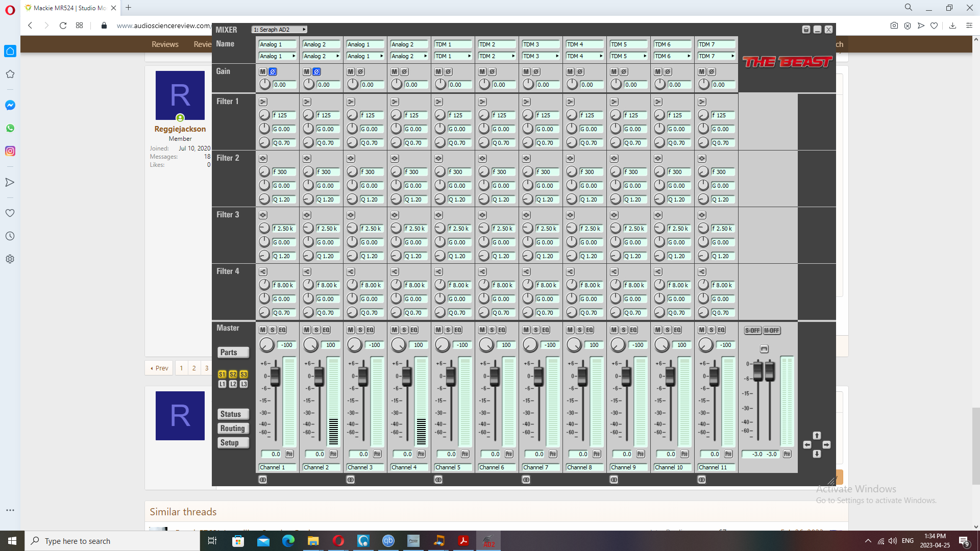Switch to Mackie MR524 browser tab
Viewport: 980px width, 551px height.
70,8
